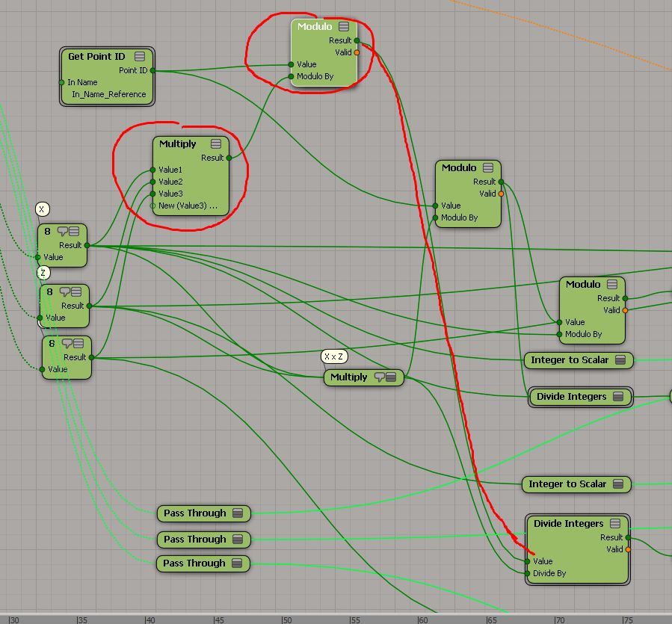Click display icon on the expanded Divide Integers node
Screen dimensions: 672x624
(615, 524)
